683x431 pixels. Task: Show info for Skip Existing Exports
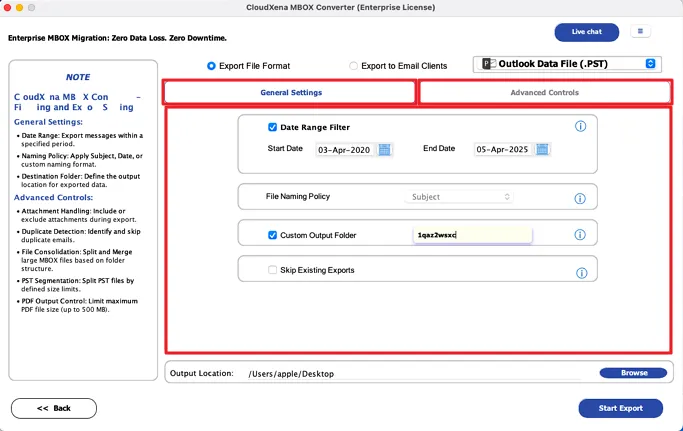[x=582, y=273]
